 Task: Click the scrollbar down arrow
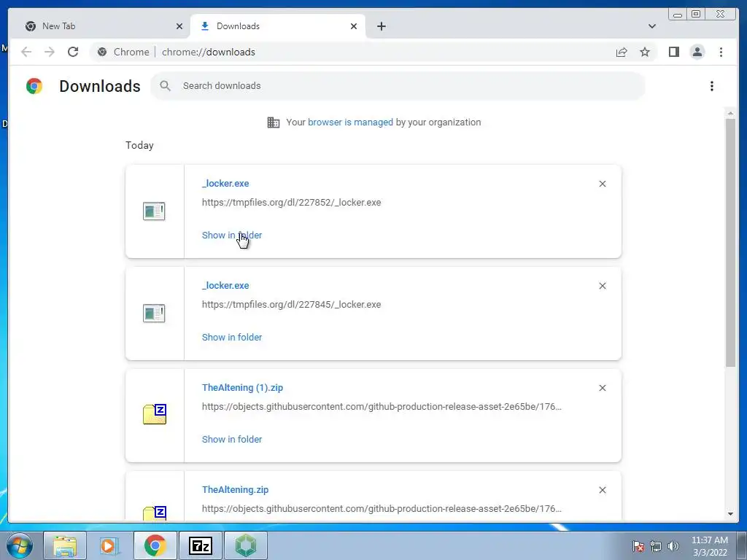pyautogui.click(x=730, y=514)
